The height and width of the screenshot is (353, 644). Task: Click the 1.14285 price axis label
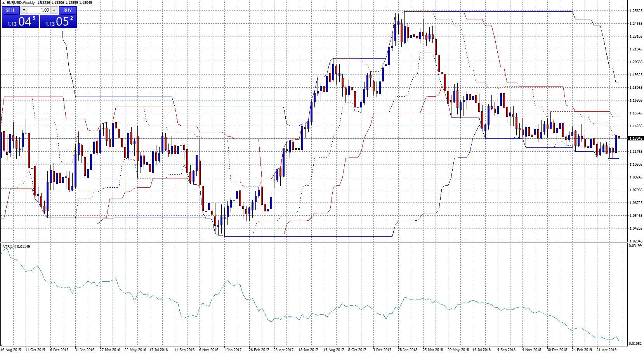coord(636,126)
